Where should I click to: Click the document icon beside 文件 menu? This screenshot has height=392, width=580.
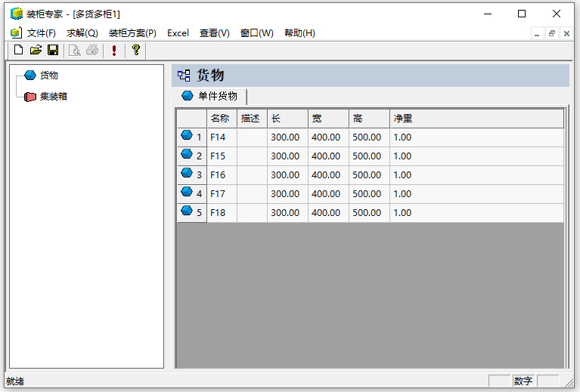pos(16,33)
